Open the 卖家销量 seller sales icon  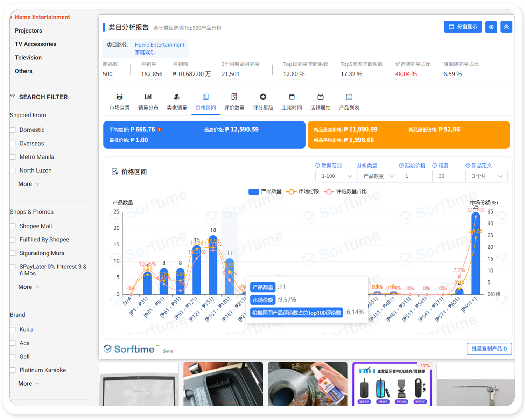(177, 101)
